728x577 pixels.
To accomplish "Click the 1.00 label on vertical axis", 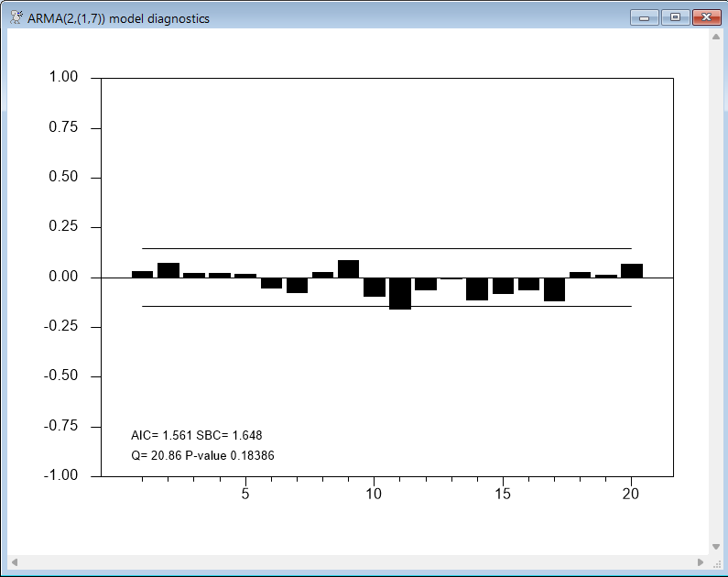I will click(63, 78).
